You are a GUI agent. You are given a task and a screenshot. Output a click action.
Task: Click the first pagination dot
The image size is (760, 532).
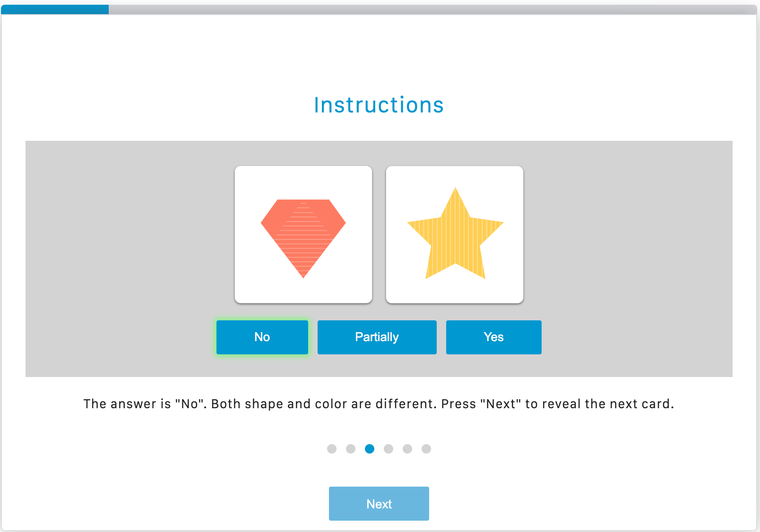[332, 449]
